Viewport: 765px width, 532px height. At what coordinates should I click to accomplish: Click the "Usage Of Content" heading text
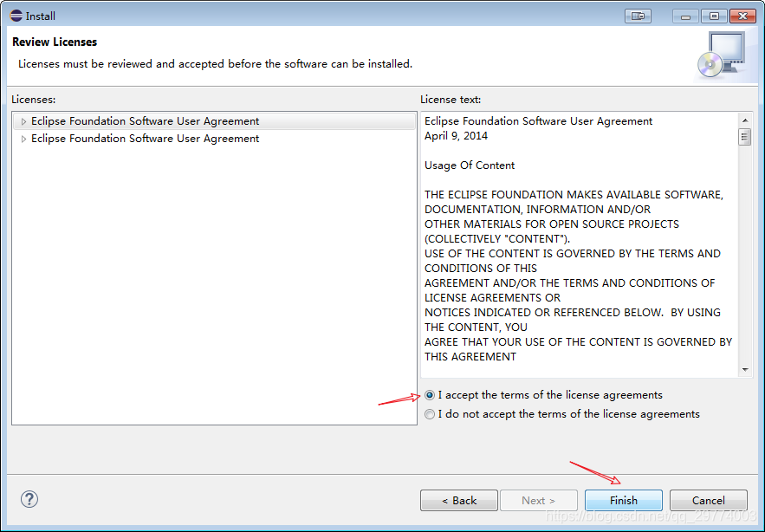[470, 165]
